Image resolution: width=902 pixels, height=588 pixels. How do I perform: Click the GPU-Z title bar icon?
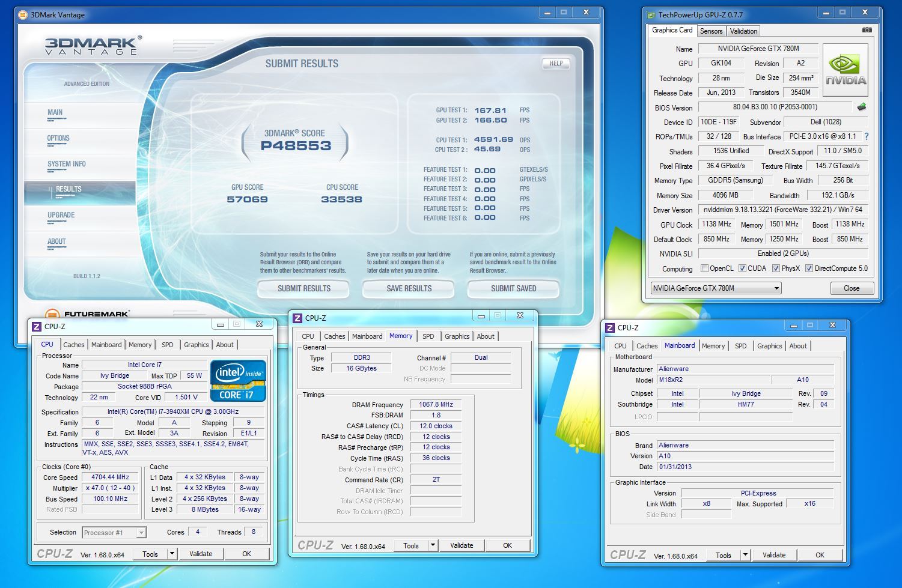[x=650, y=14]
